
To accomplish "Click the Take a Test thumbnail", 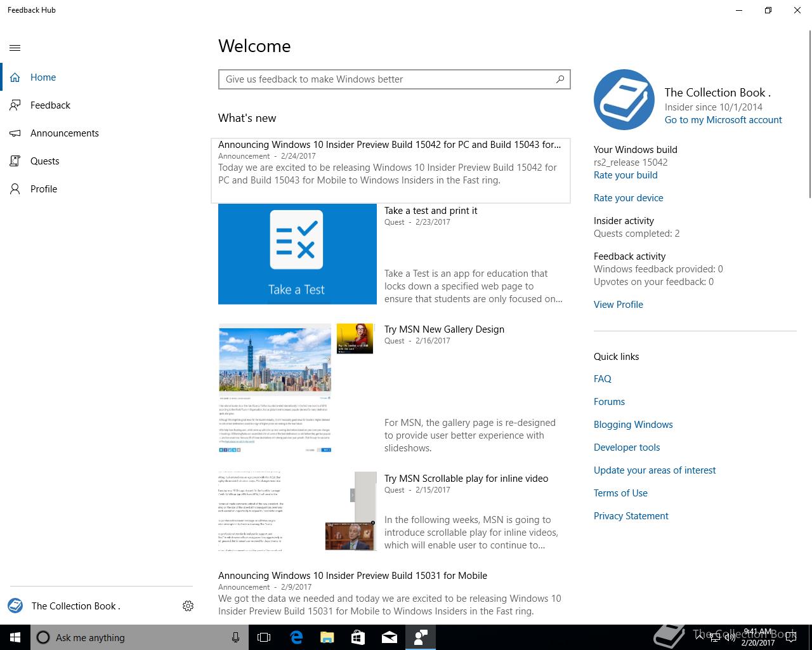I will (x=298, y=254).
